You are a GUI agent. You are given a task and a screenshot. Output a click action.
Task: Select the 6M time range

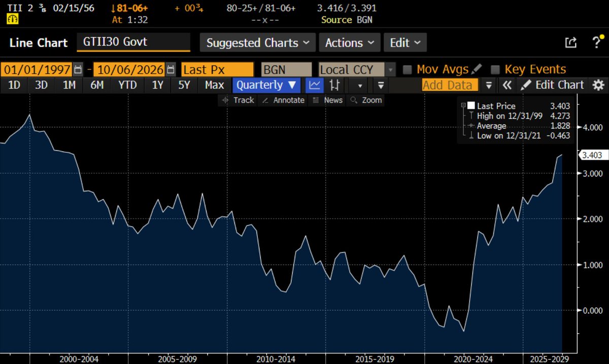[x=97, y=85]
